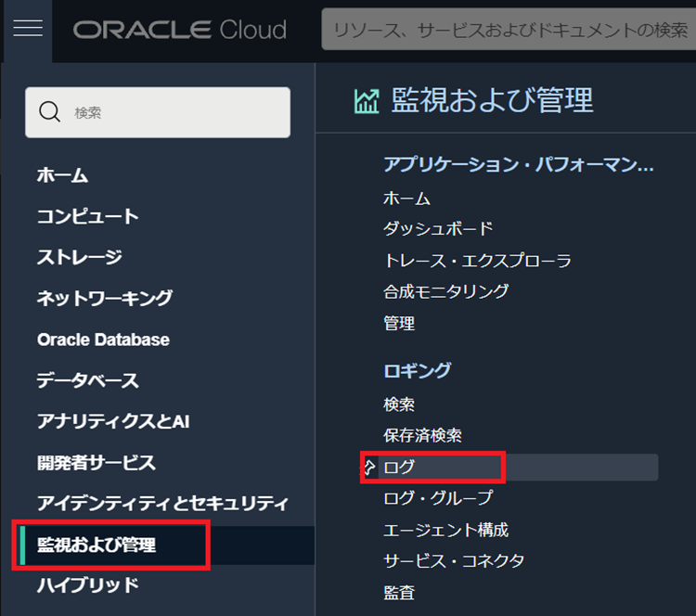Open 保存済検索 under ロギング
Image resolution: width=696 pixels, height=616 pixels.
tap(422, 435)
